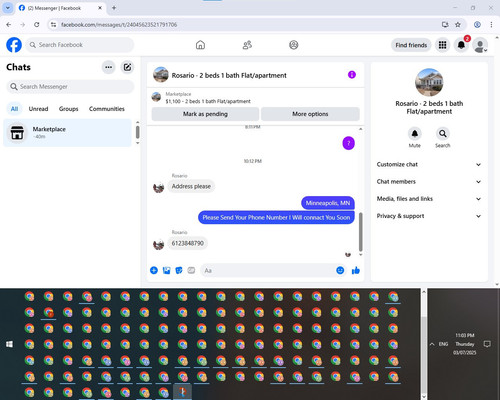
Task: Open the $1,100 listing link in chat header
Action: tap(208, 101)
